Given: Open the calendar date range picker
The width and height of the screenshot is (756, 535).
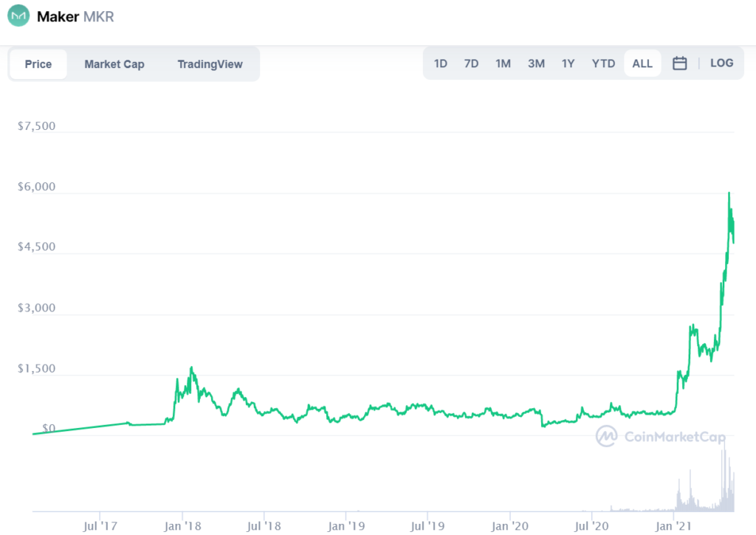Looking at the screenshot, I should click(x=679, y=63).
